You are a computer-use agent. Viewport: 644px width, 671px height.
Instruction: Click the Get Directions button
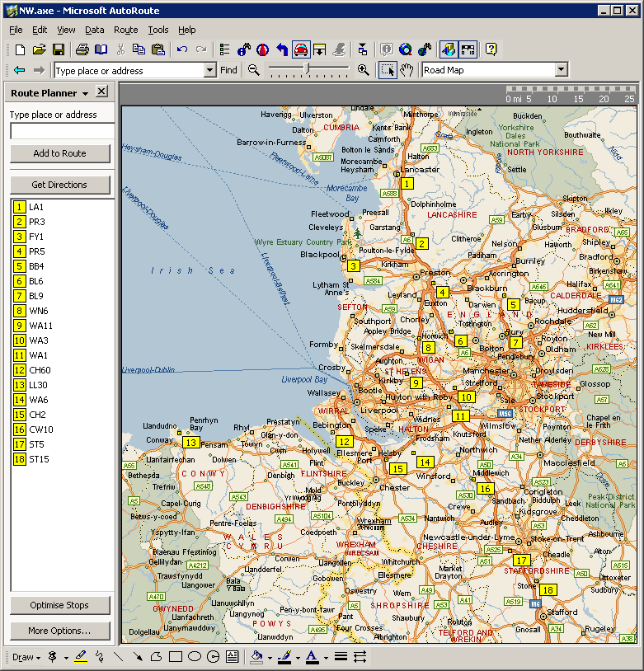coord(59,185)
